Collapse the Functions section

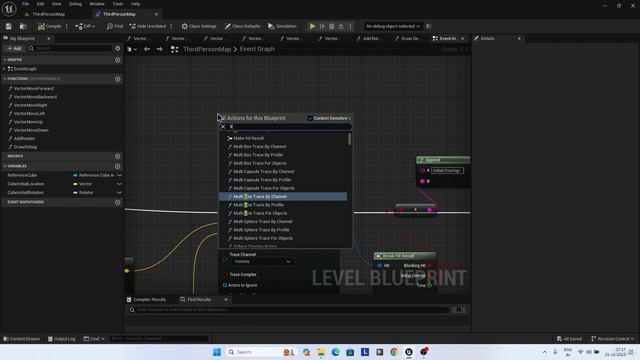(5, 78)
